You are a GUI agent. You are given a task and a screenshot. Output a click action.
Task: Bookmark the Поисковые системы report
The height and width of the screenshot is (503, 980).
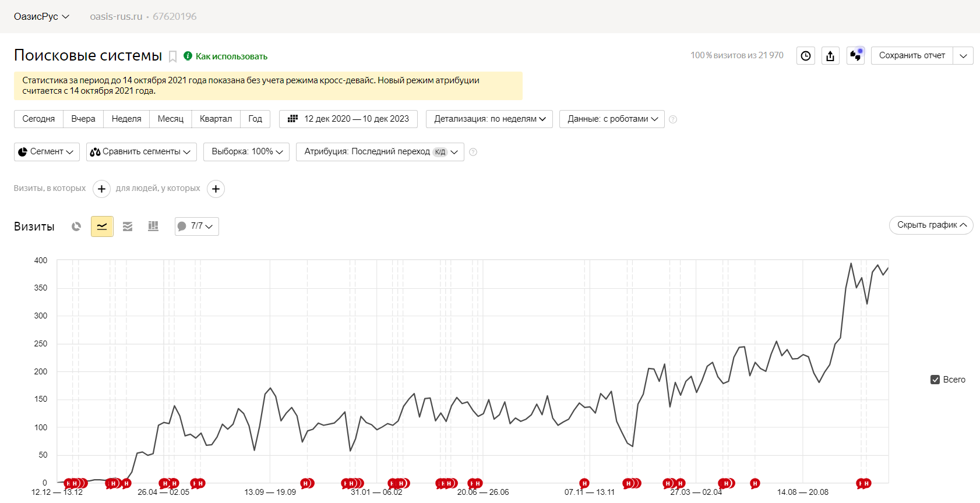(x=172, y=56)
